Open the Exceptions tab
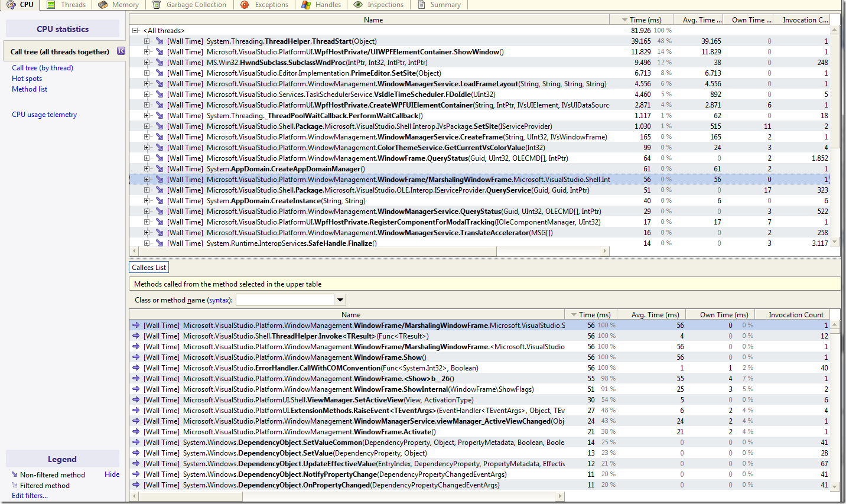846x504 pixels. coord(264,5)
